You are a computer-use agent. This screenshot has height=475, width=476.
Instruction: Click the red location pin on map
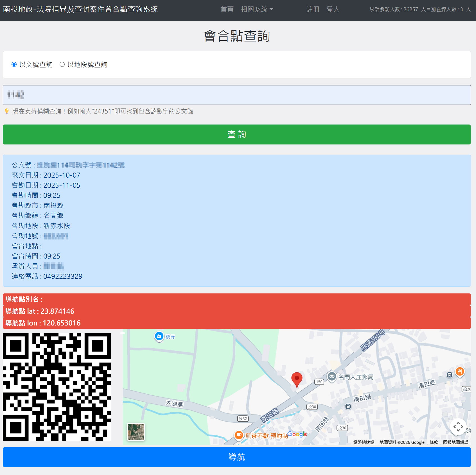pyautogui.click(x=297, y=379)
